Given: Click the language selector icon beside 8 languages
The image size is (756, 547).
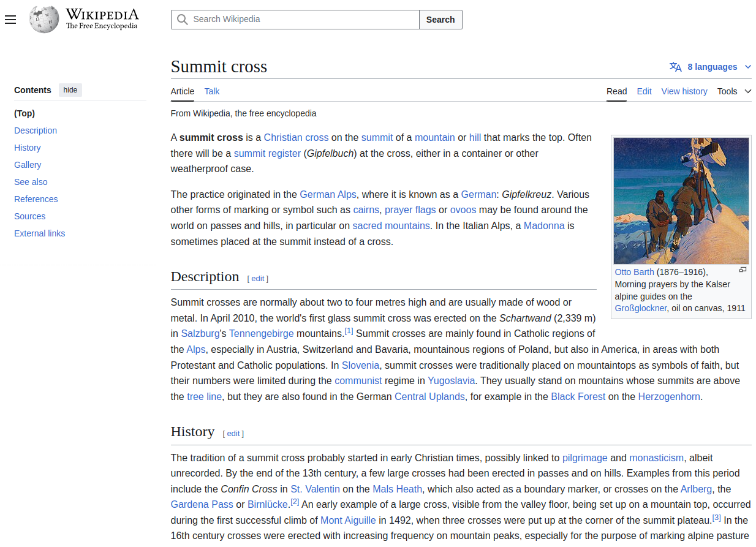Looking at the screenshot, I should [676, 67].
